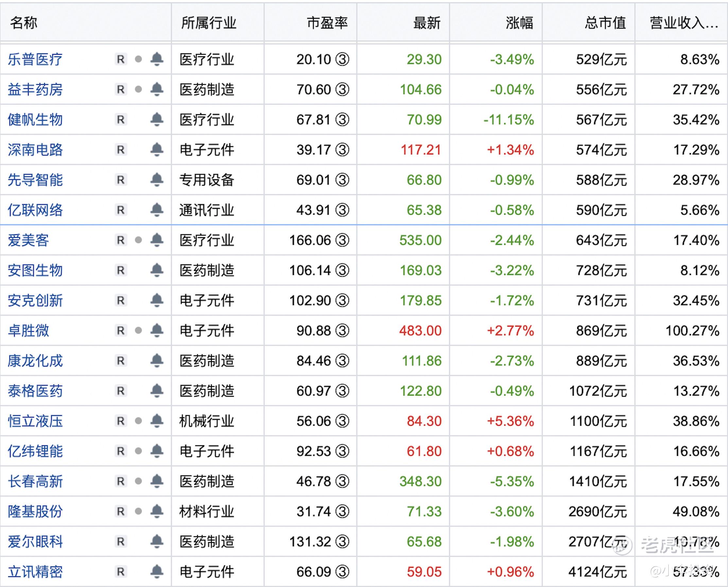
Task: Click the R badge for 乐普医疗
Action: click(121, 60)
